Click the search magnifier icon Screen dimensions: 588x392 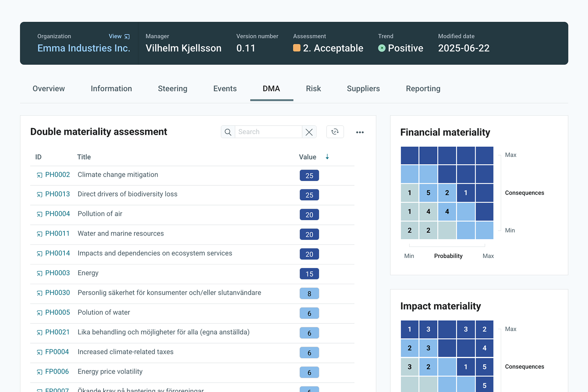[x=228, y=132]
